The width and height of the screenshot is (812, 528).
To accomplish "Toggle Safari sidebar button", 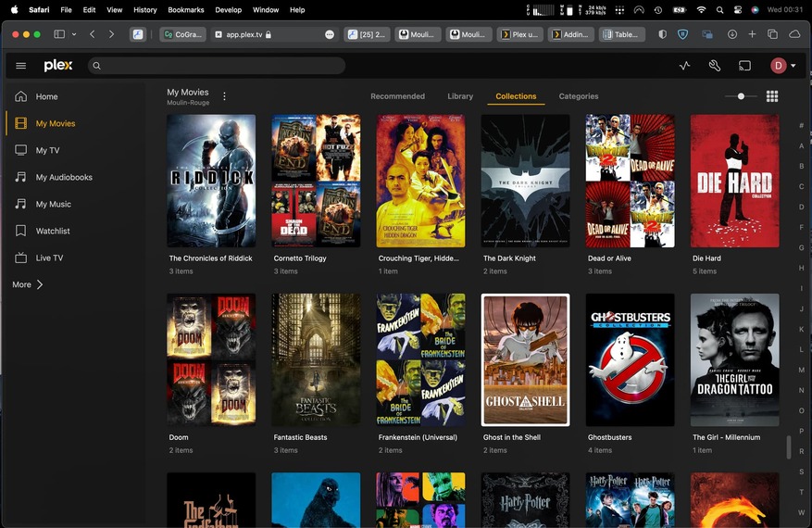I will [59, 34].
